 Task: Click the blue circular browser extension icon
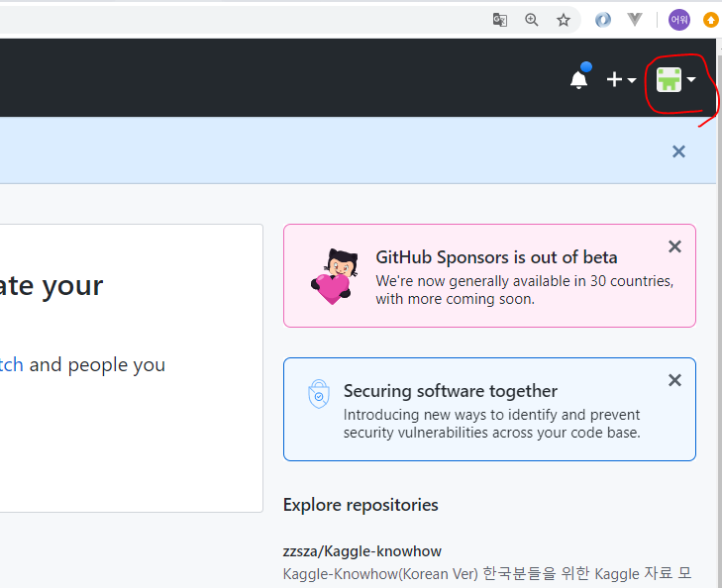tap(603, 20)
